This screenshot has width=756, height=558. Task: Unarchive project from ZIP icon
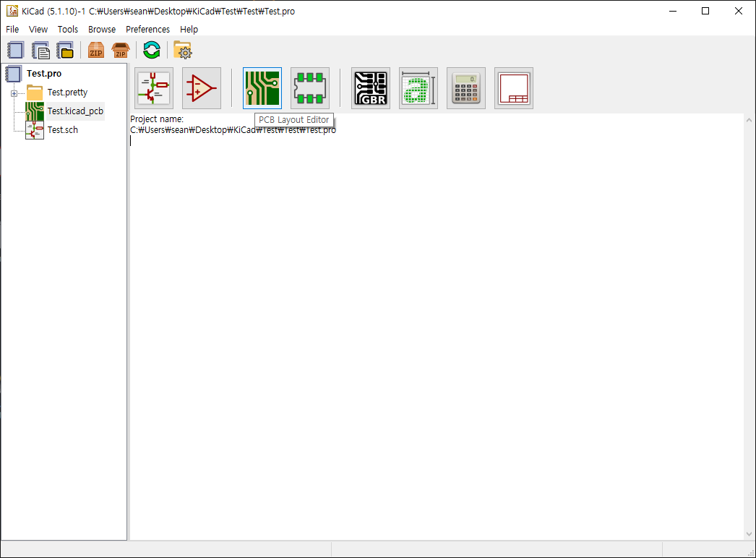[x=121, y=50]
